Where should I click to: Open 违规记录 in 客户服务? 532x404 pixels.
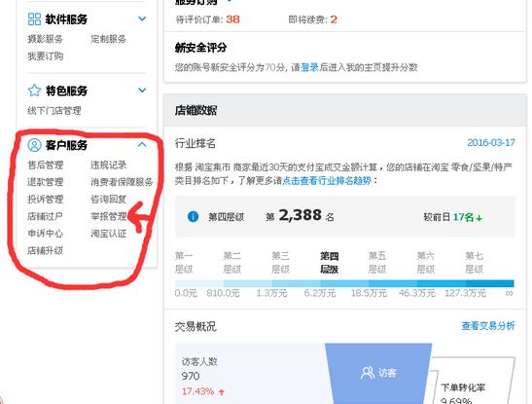coord(108,165)
